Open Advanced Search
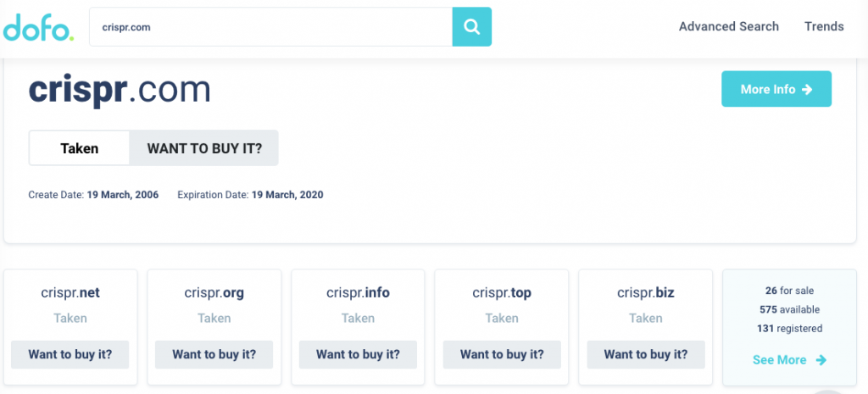Image resolution: width=868 pixels, height=394 pixels. (728, 26)
